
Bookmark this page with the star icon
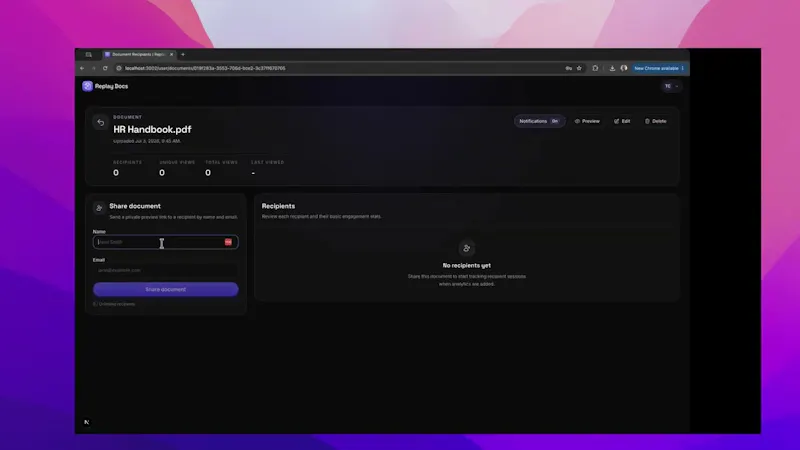point(579,68)
